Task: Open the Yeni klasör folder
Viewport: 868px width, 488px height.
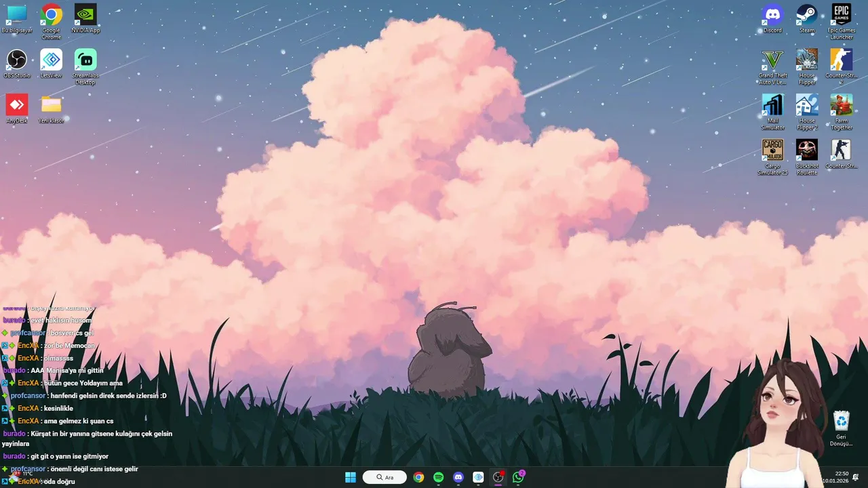Action: [x=52, y=109]
